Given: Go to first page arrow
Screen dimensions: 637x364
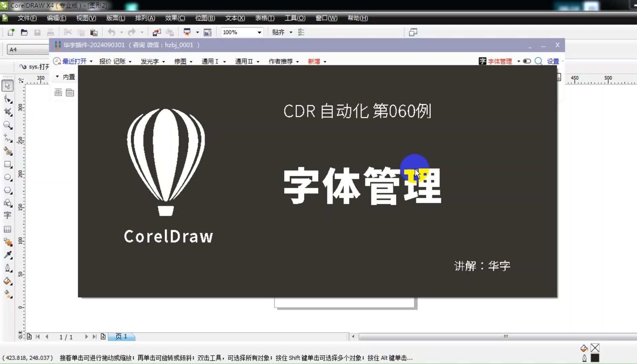Looking at the screenshot, I should coord(38,336).
